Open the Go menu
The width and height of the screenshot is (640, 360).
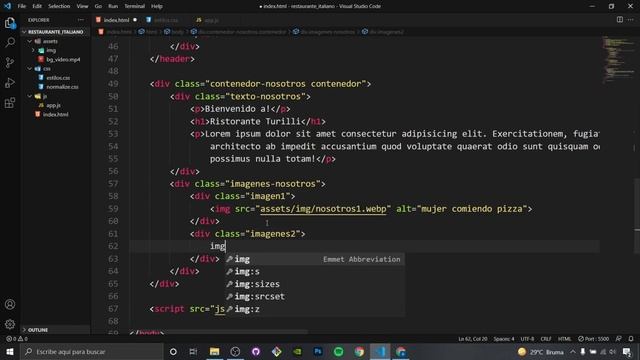(x=98, y=6)
